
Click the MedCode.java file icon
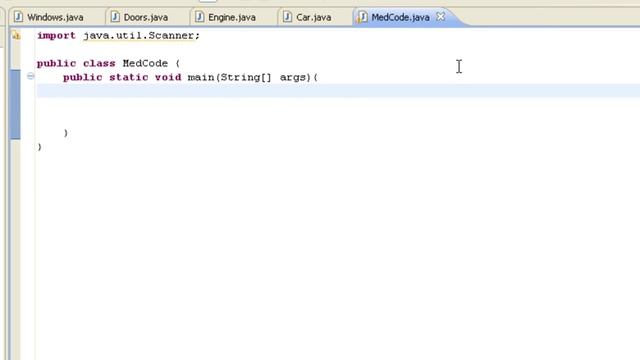362,17
